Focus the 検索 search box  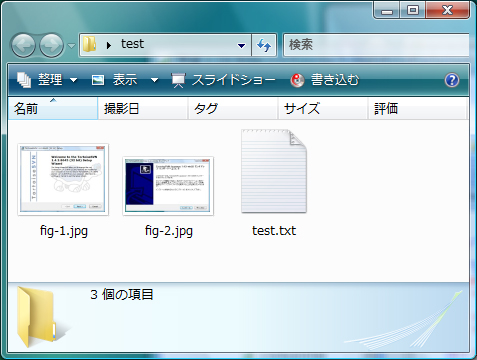tap(376, 45)
